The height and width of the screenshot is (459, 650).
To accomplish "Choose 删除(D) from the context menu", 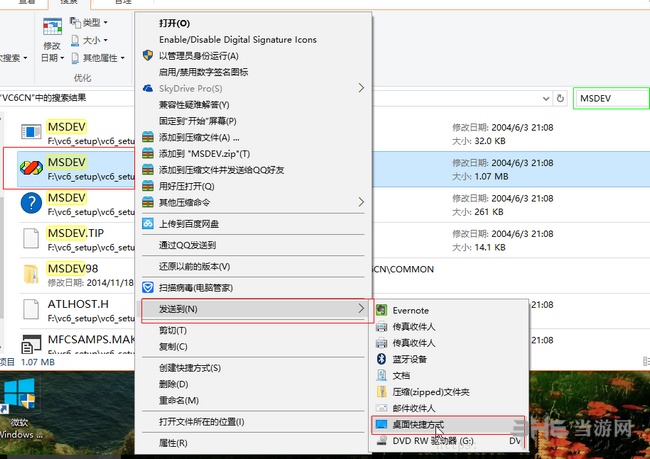I will [x=174, y=384].
